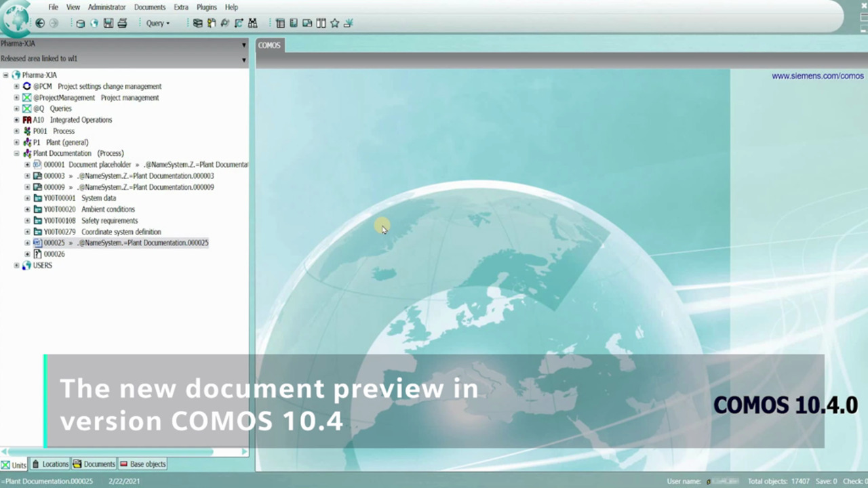Image resolution: width=868 pixels, height=488 pixels.
Task: Click the A10 Integrated Operations node icon
Action: [x=27, y=120]
